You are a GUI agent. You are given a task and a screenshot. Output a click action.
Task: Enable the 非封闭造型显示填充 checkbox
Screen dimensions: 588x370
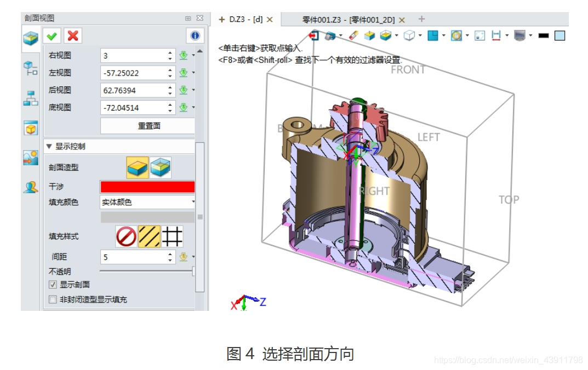point(53,299)
